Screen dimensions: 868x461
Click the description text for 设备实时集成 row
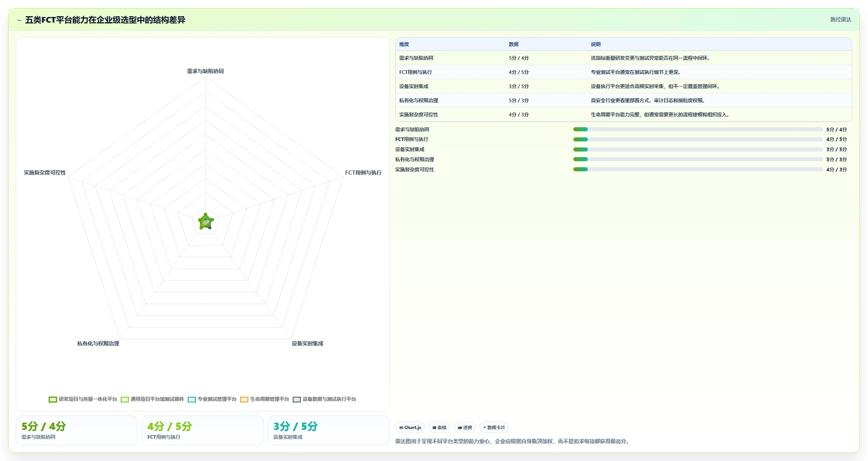tap(656, 86)
